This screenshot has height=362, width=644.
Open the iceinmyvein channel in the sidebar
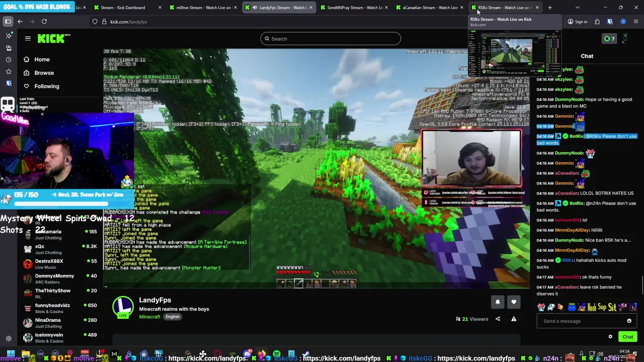60,337
